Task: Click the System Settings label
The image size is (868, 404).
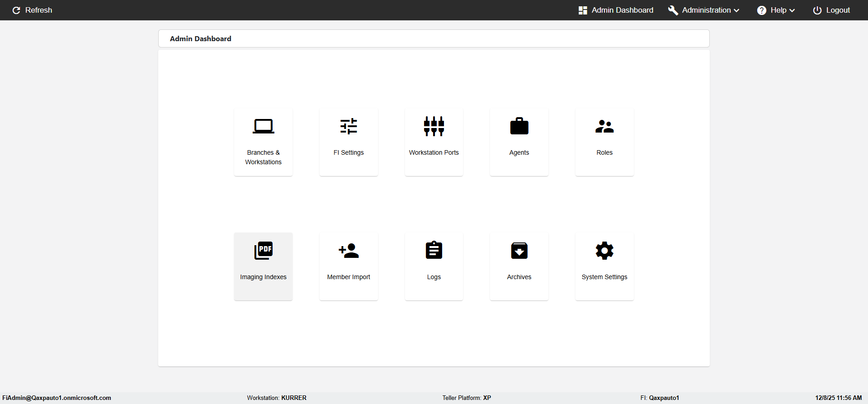Action: point(604,277)
